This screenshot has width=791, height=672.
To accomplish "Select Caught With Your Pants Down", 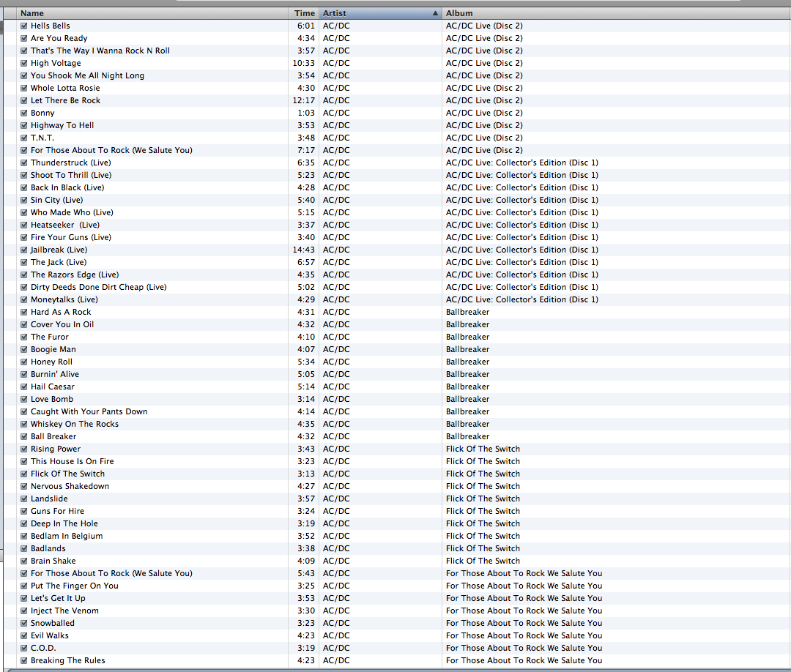I will 89,411.
